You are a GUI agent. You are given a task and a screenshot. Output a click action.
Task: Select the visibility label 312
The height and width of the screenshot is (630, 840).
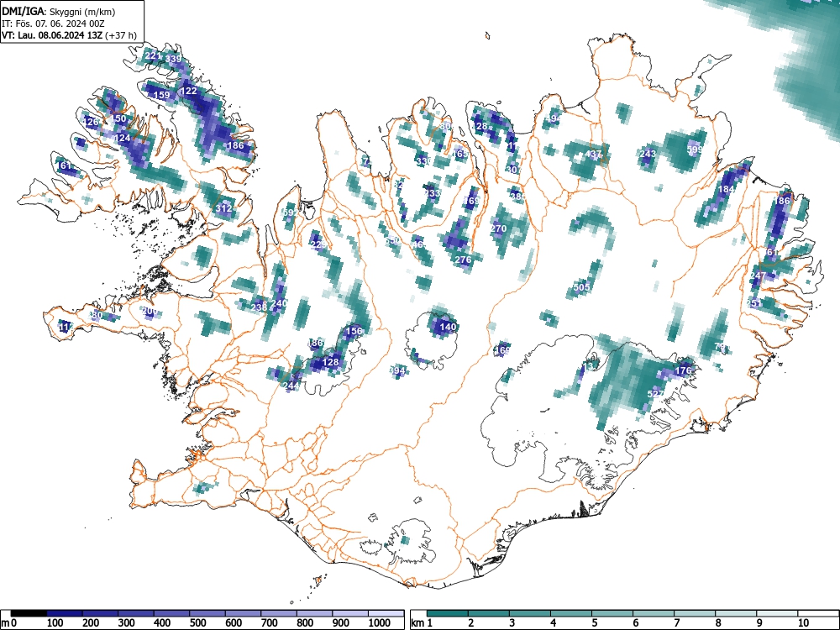224,208
